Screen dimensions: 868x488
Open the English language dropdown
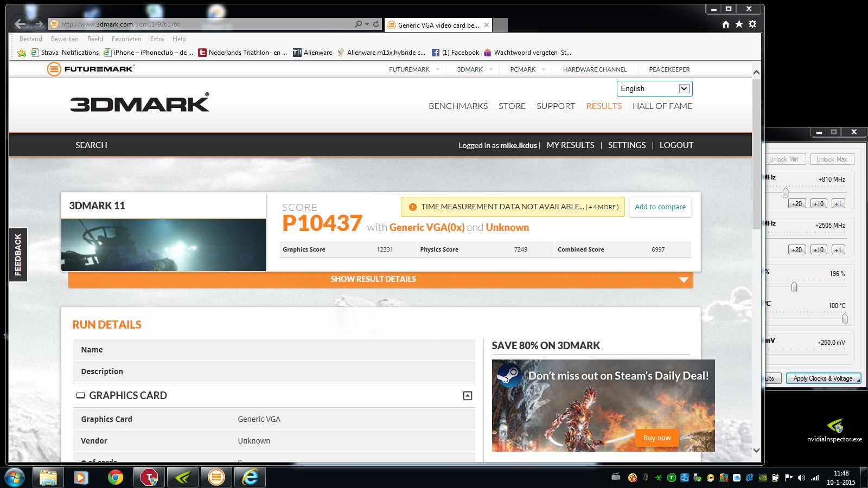654,88
